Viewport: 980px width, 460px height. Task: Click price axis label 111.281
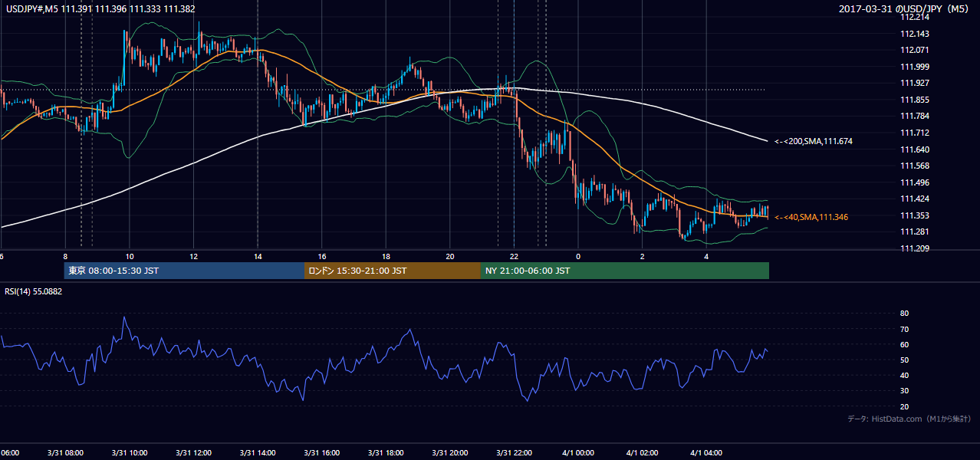tap(915, 232)
